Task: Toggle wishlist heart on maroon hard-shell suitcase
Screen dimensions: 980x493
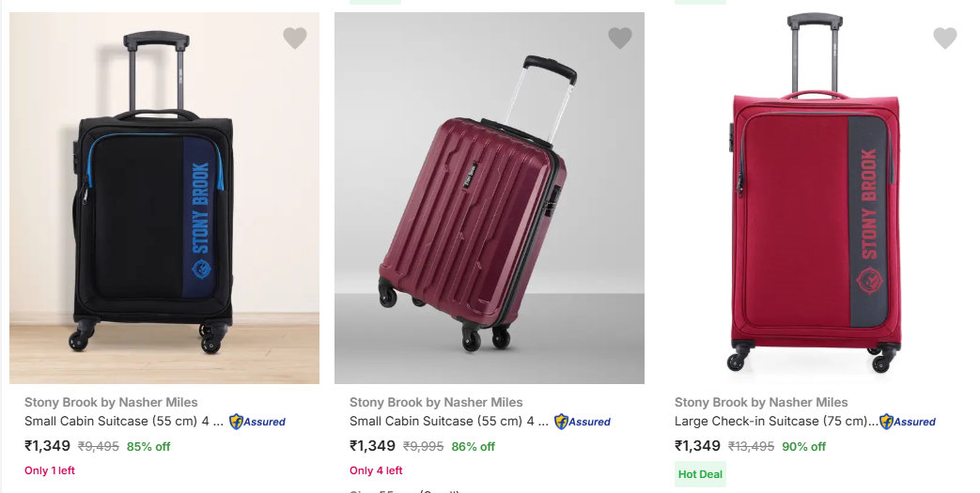Action: click(x=620, y=39)
